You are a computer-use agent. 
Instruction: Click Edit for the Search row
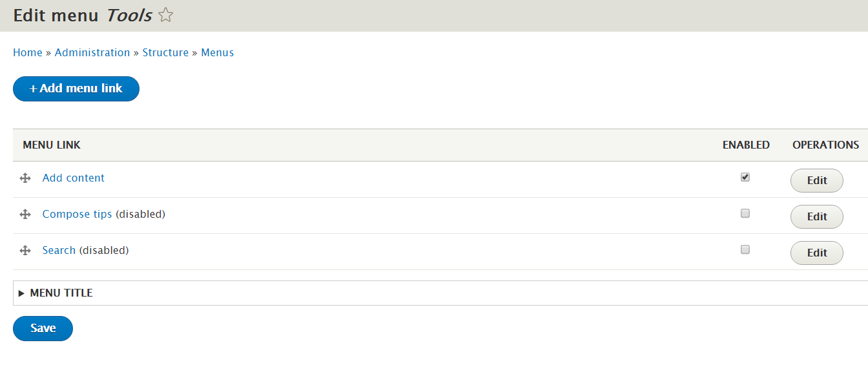816,253
